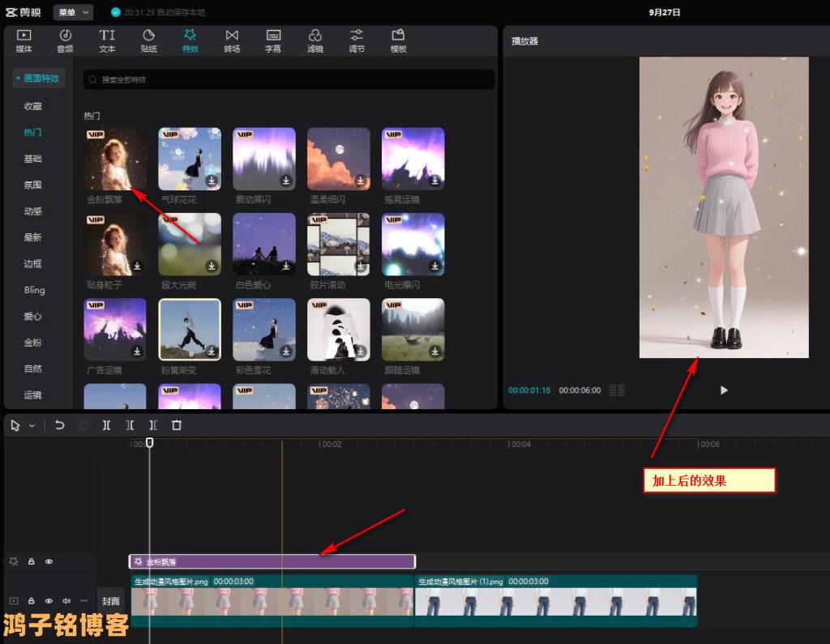Hide the effect track with eye icon

point(49,561)
